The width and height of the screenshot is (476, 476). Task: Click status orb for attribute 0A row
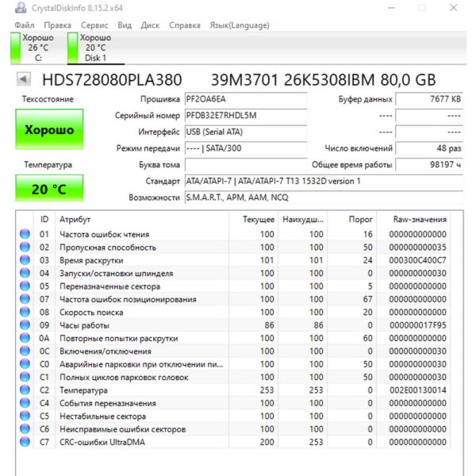point(25,338)
